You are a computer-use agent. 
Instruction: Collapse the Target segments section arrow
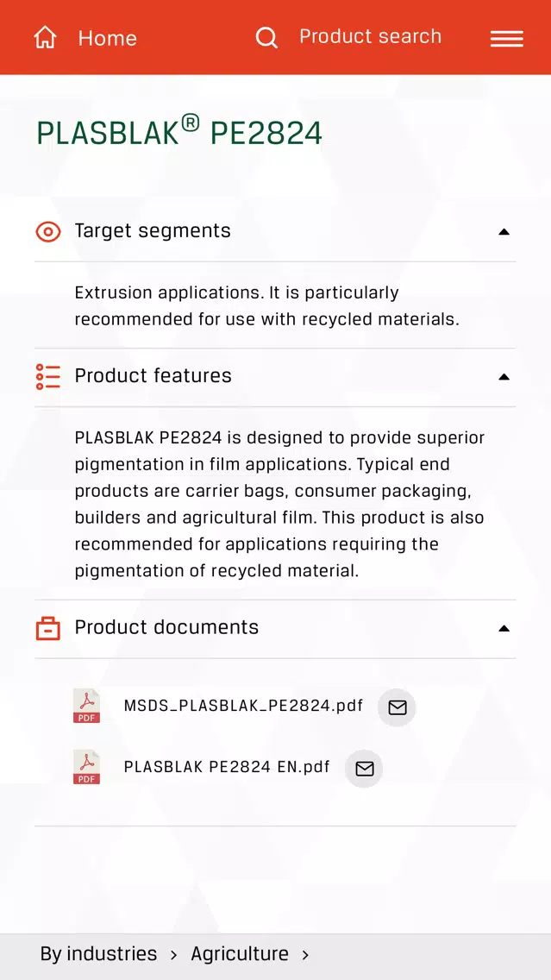504,232
